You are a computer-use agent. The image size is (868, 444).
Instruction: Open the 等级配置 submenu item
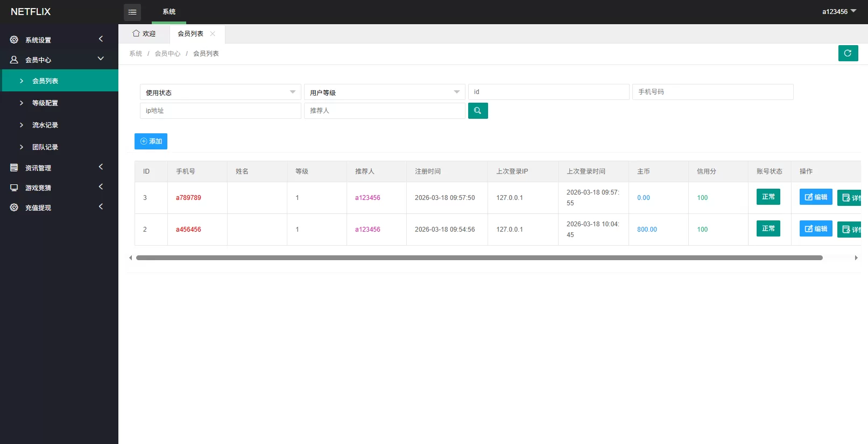pos(45,103)
